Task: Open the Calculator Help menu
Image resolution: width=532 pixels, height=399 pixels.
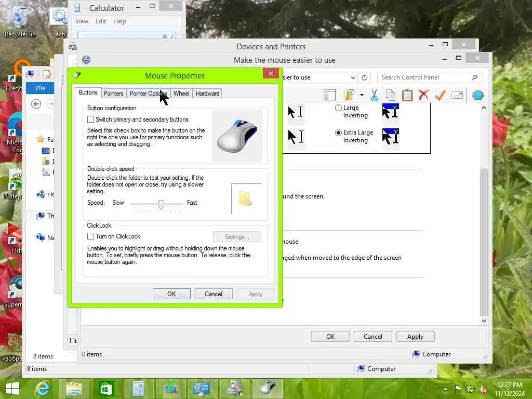Action: (119, 21)
